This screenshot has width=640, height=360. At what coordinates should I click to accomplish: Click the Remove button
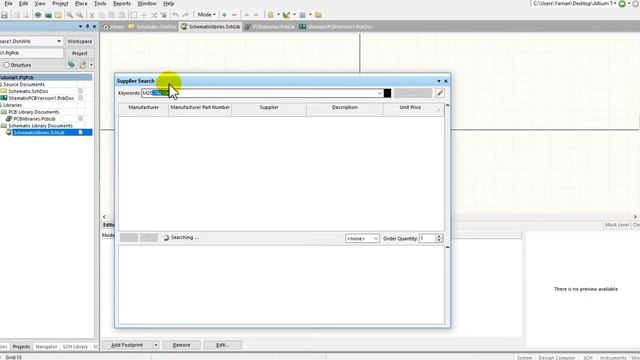(182, 345)
